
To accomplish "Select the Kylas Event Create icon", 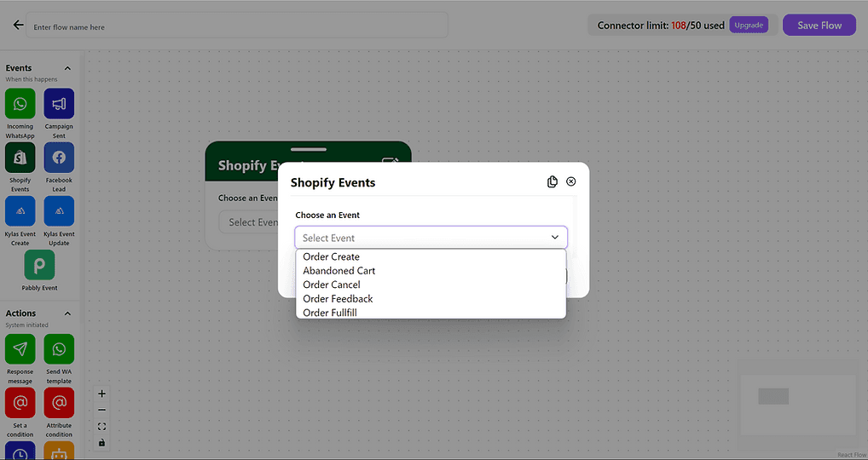I will pyautogui.click(x=20, y=211).
